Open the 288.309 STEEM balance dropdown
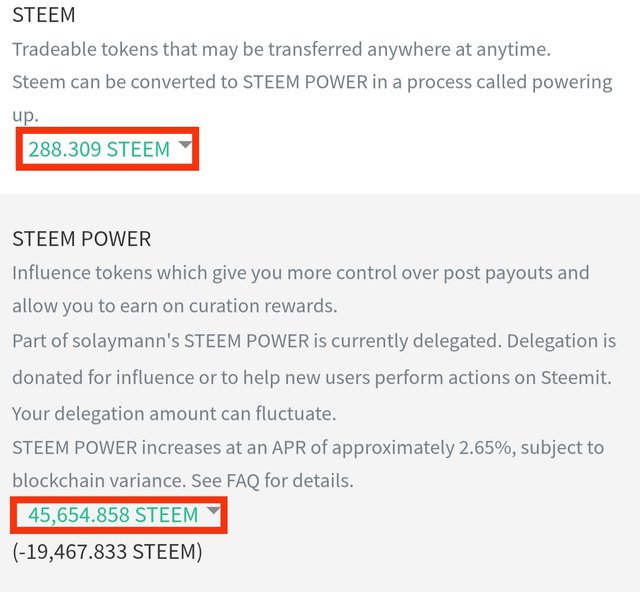 [99, 150]
